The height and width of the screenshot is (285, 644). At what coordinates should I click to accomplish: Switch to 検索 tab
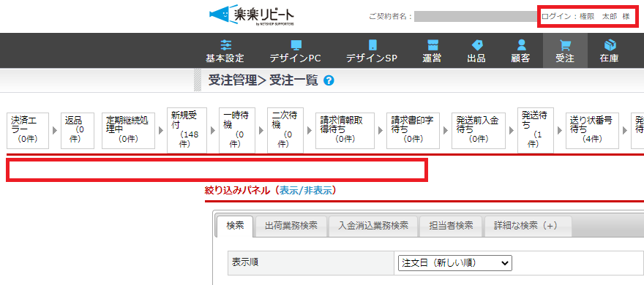pos(235,226)
